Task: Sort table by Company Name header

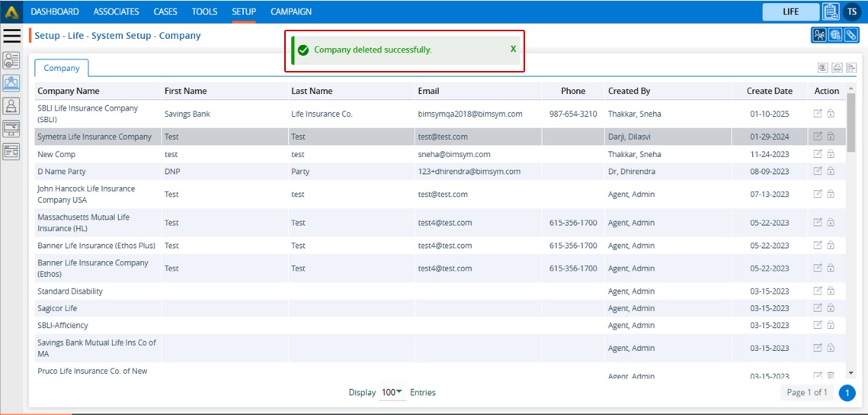Action: pos(69,91)
